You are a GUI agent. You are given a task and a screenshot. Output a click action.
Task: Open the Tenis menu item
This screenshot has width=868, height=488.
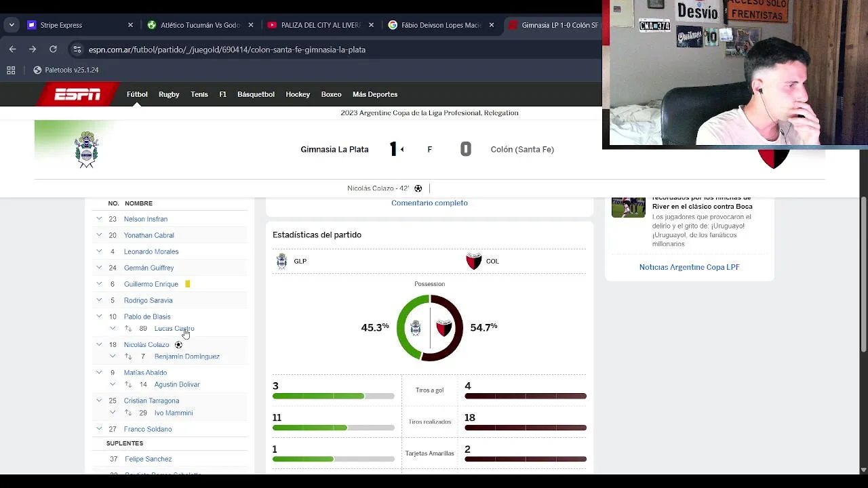coord(199,94)
